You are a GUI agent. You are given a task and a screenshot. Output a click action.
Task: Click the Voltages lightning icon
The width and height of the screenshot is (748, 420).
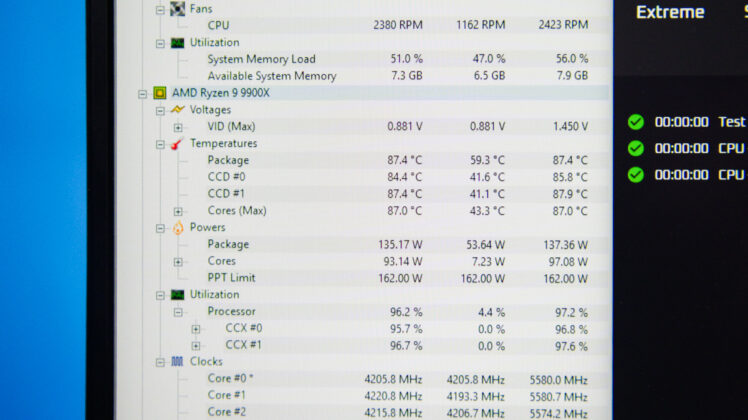[x=177, y=110]
